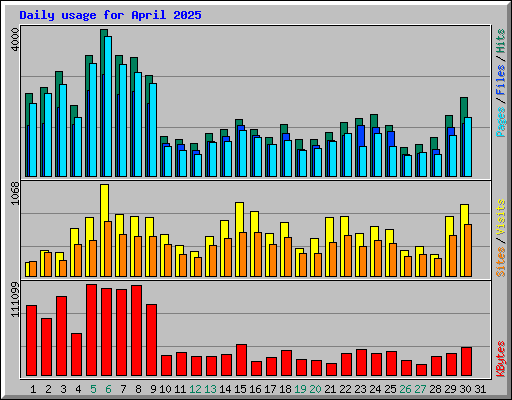Image resolution: width=512 pixels, height=400 pixels.
Task: Click the yellow Visits legend label
Action: (x=501, y=218)
